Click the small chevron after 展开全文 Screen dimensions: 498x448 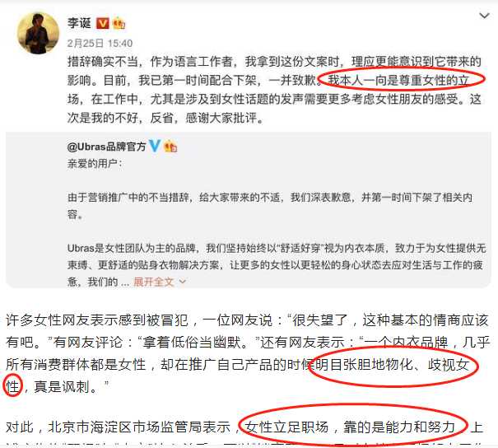click(182, 282)
